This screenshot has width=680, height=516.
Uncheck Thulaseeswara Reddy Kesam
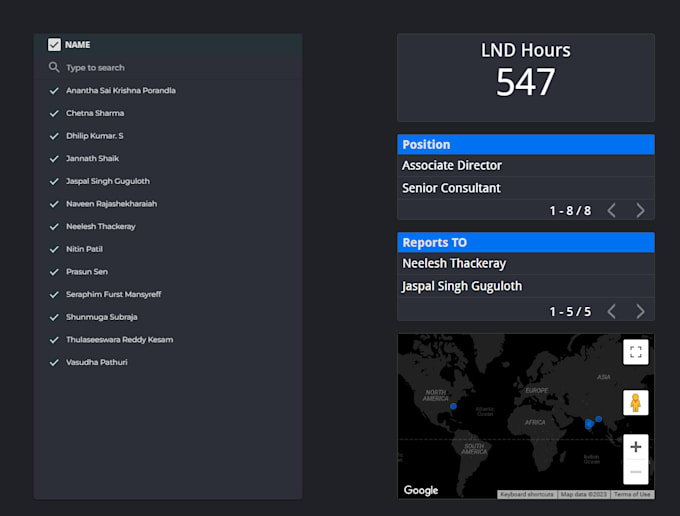tap(54, 340)
